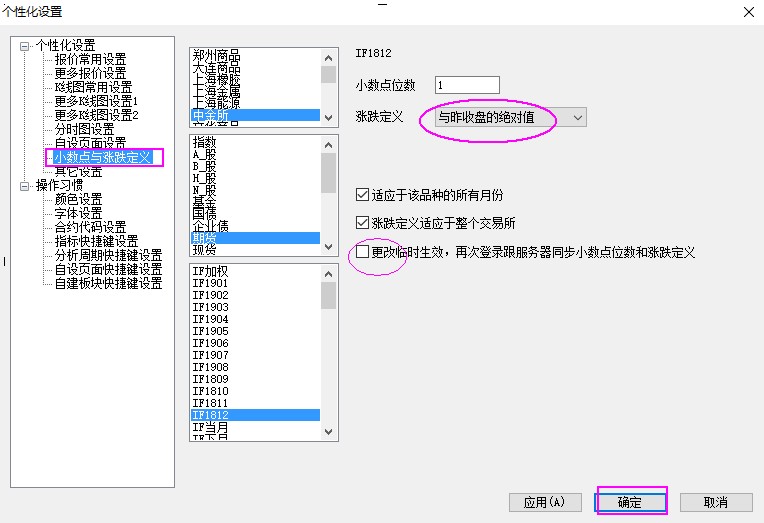Open 报价常用设置 in the tree
The height and width of the screenshot is (523, 764).
(90, 59)
